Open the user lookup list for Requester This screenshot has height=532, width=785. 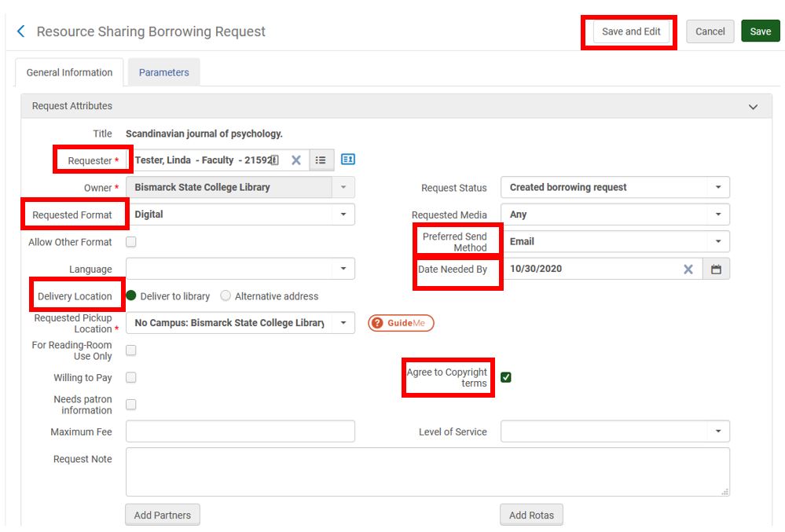(x=321, y=160)
